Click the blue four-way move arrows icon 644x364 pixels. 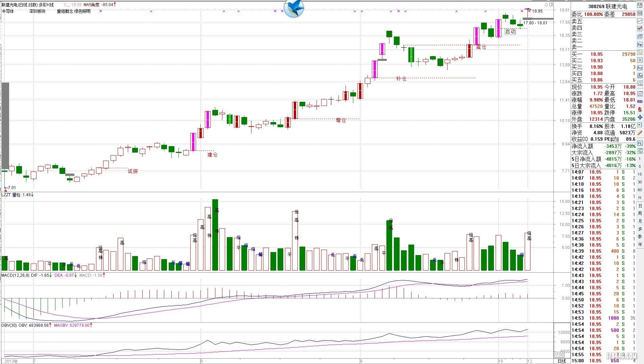[640, 117]
